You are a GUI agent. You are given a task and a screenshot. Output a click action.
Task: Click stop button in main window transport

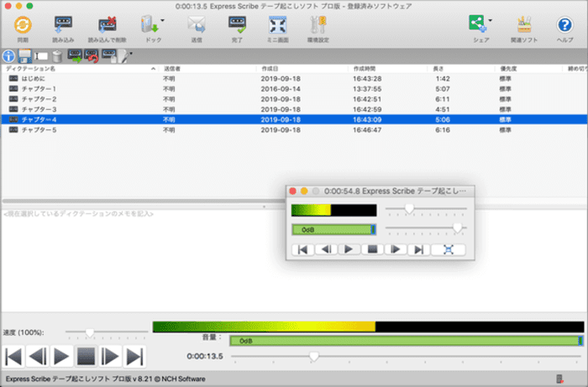tap(86, 356)
